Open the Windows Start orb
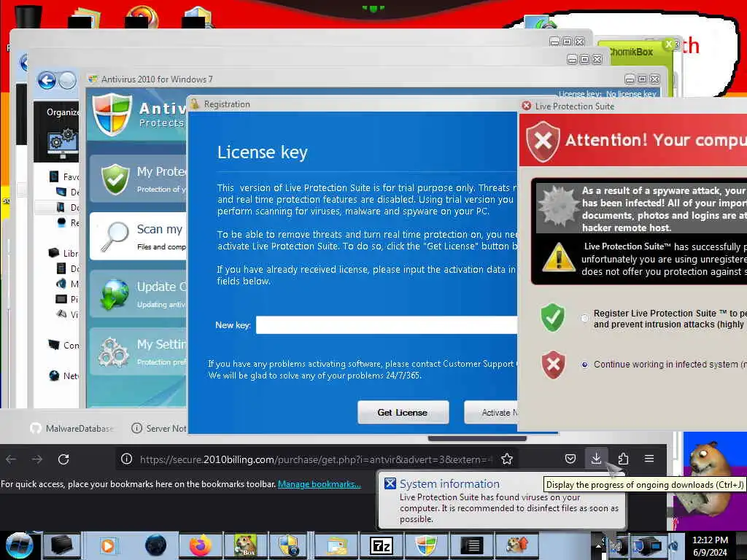 (x=19, y=545)
